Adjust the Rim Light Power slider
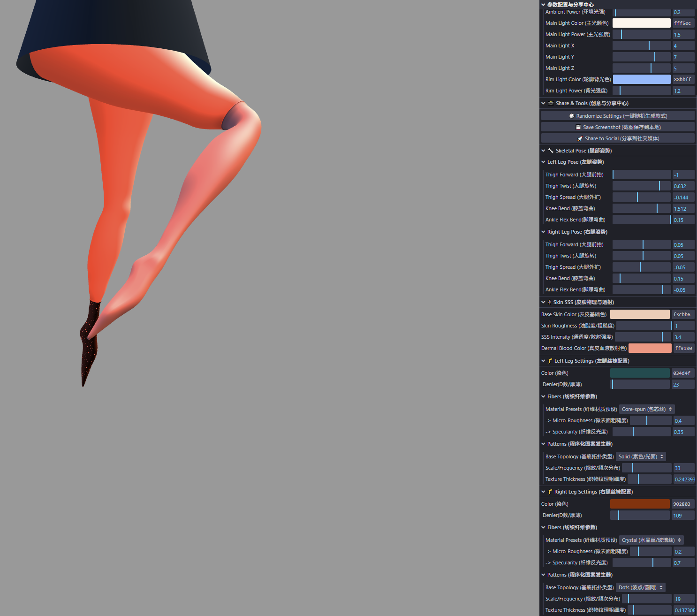This screenshot has width=697, height=616. point(642,91)
